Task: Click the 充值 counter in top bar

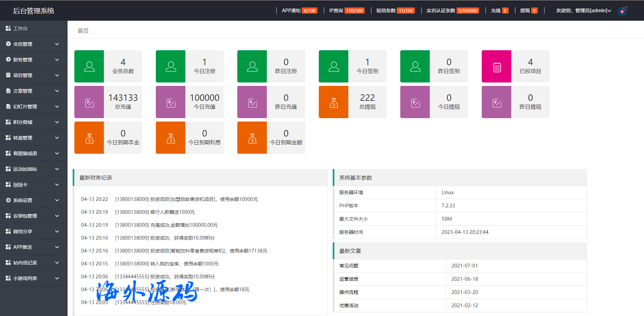Action: point(499,11)
